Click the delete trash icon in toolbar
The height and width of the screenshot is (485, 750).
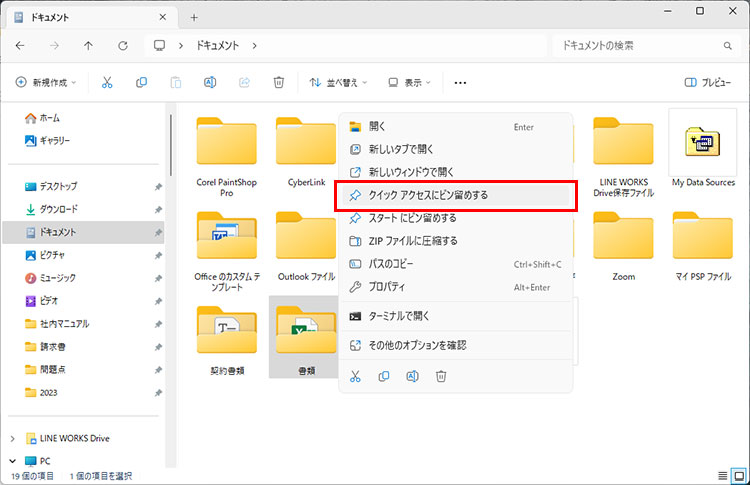point(279,83)
